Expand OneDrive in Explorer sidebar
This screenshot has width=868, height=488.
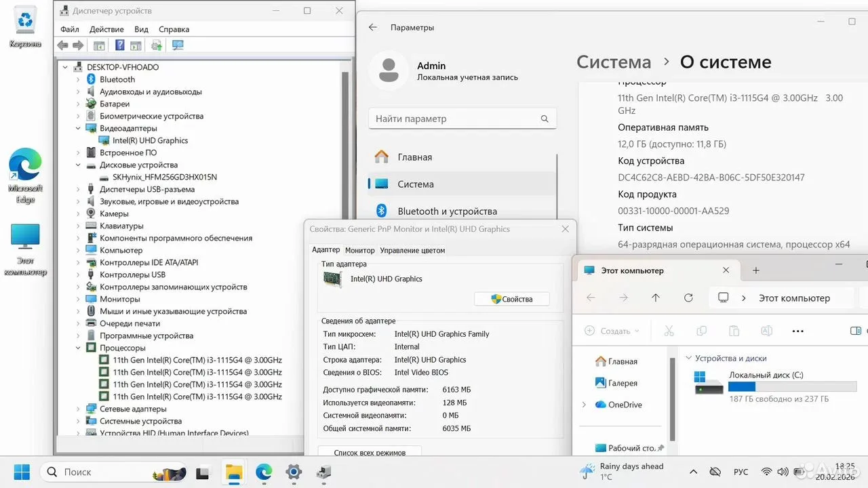click(584, 405)
